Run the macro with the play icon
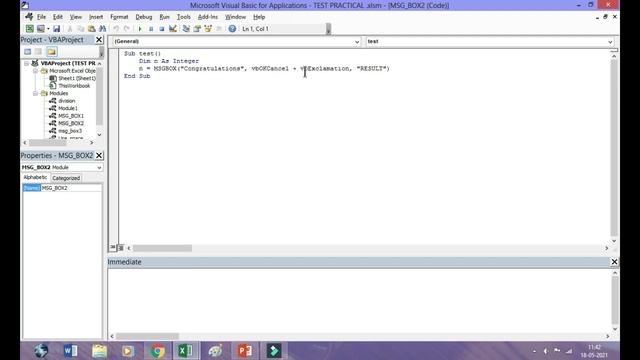The image size is (640, 360). 140,29
